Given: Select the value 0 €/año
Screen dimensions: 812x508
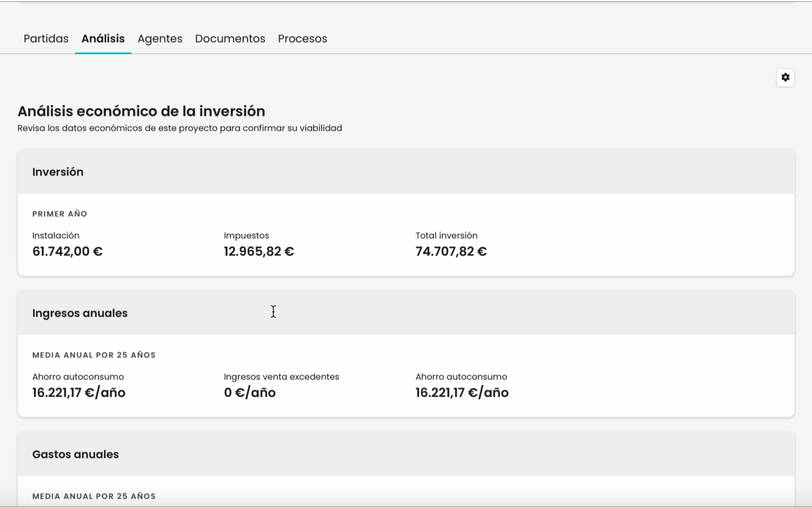Looking at the screenshot, I should pyautogui.click(x=250, y=393).
